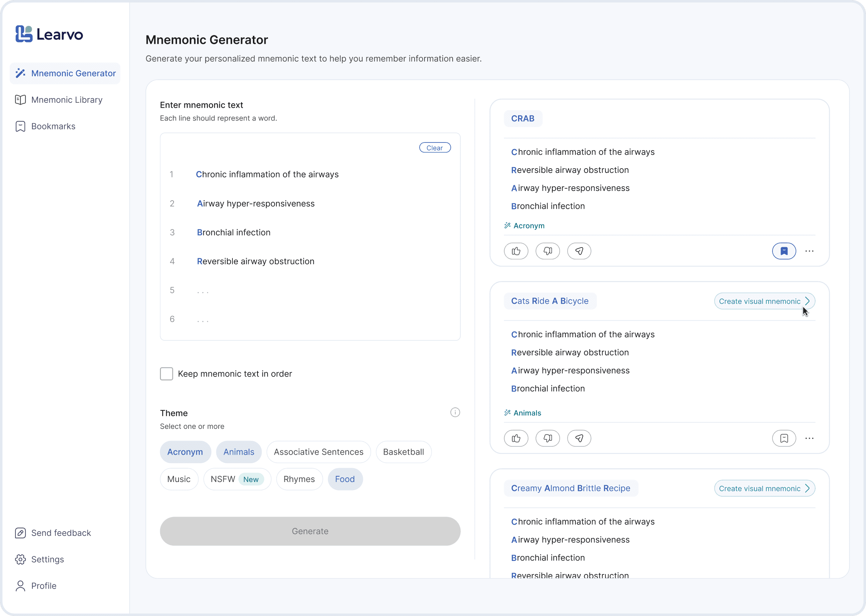The height and width of the screenshot is (616, 866).
Task: Toggle the Basketball theme
Action: click(x=403, y=452)
